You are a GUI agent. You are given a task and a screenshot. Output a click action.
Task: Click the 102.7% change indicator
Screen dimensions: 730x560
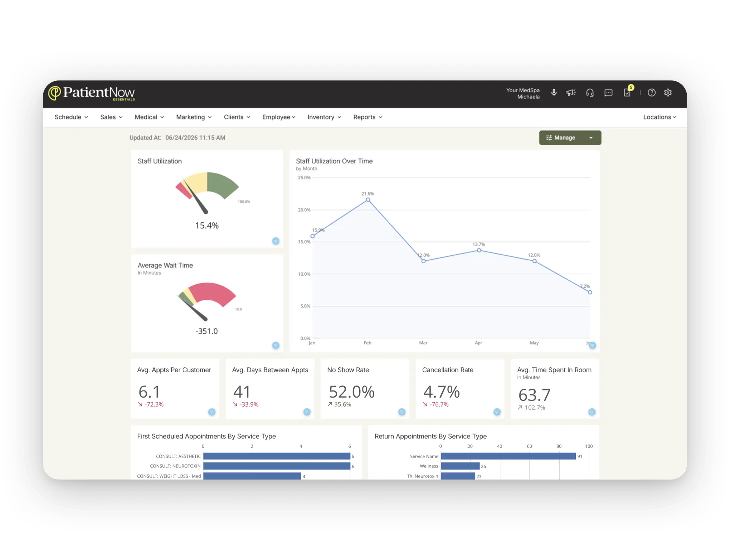tap(531, 408)
